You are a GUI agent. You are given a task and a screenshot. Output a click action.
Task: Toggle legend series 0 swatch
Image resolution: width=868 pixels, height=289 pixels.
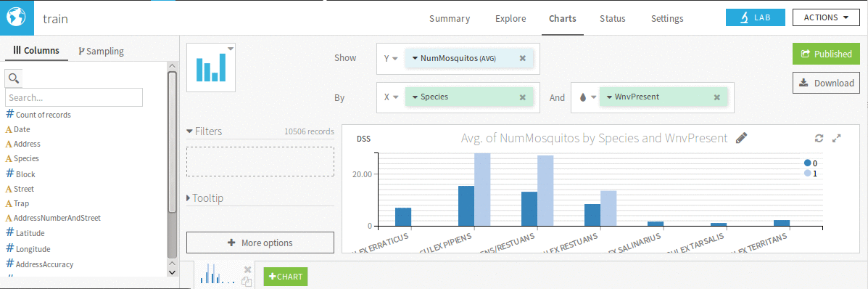click(x=808, y=163)
